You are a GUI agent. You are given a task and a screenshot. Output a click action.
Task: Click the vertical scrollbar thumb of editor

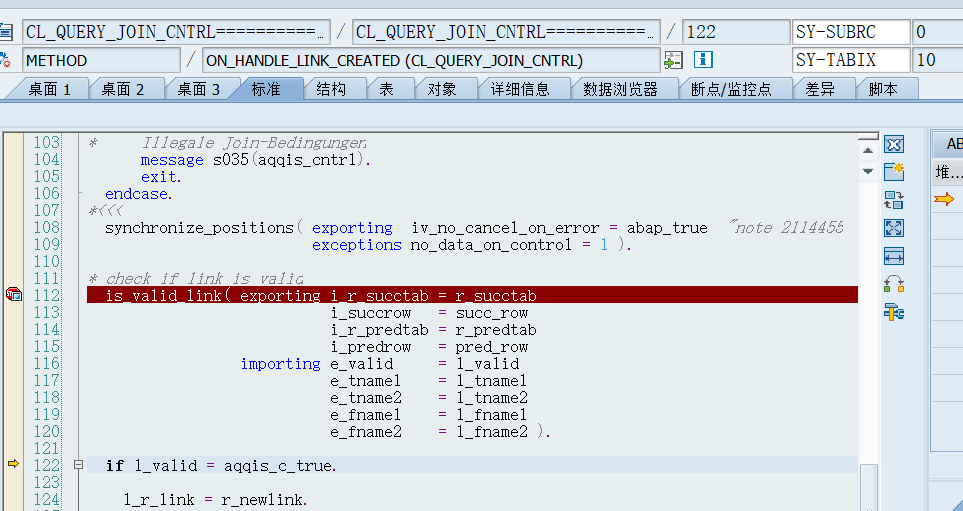coord(868,486)
